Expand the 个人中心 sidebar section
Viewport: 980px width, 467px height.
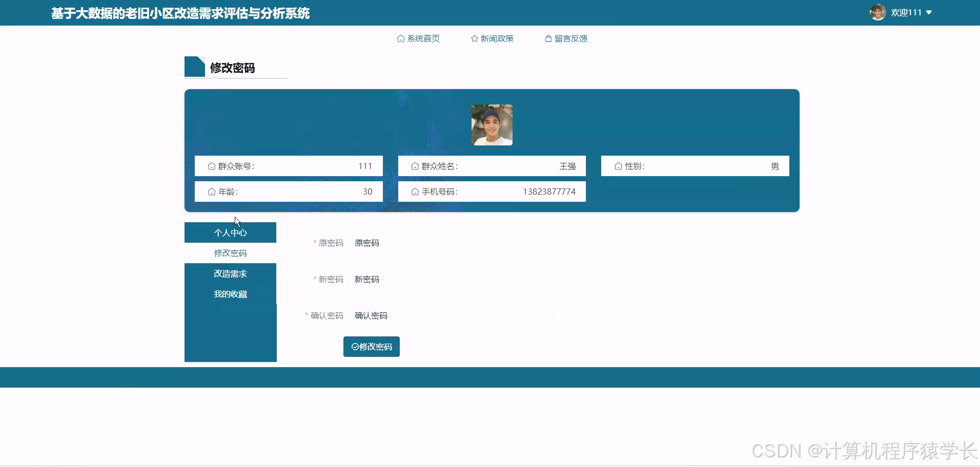(x=230, y=232)
